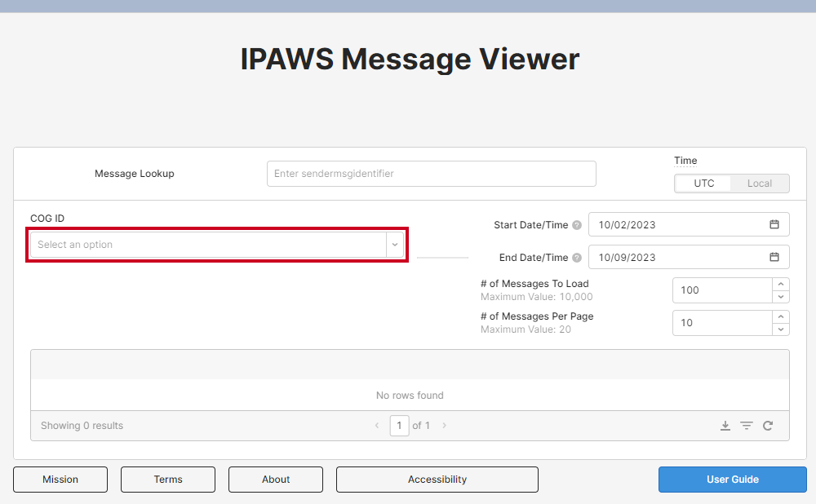This screenshot has width=816, height=504.
Task: Click the 'COG ID' label
Action: [47, 219]
